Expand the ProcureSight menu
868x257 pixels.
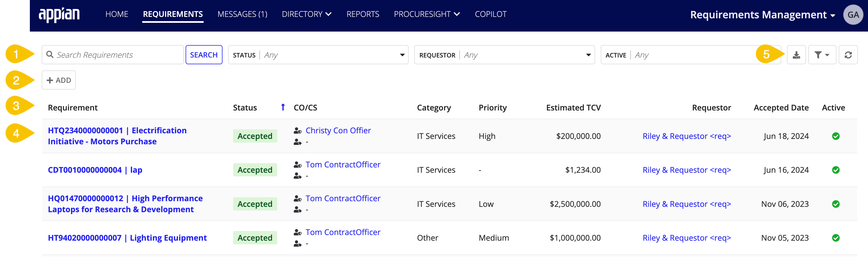click(x=427, y=14)
